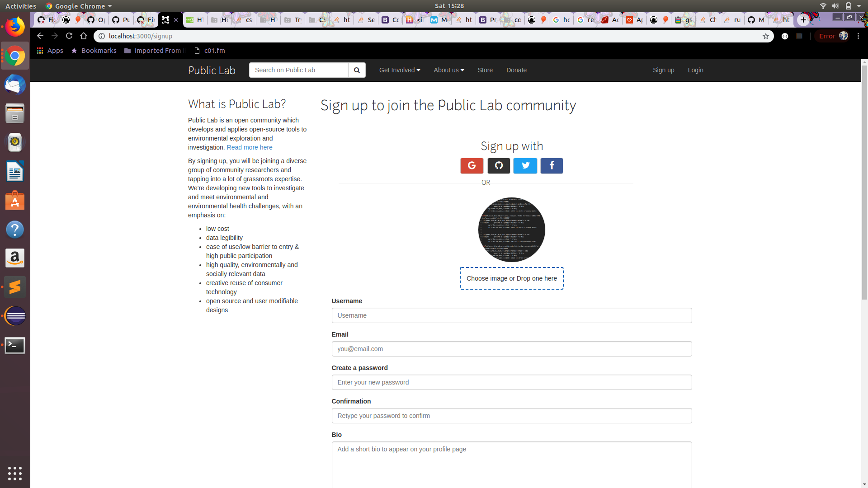Click Choose image or Drop one here

coord(511,278)
